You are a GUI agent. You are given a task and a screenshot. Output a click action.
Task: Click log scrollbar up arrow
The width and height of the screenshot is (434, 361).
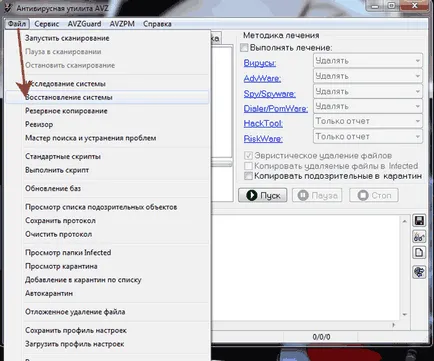click(404, 221)
